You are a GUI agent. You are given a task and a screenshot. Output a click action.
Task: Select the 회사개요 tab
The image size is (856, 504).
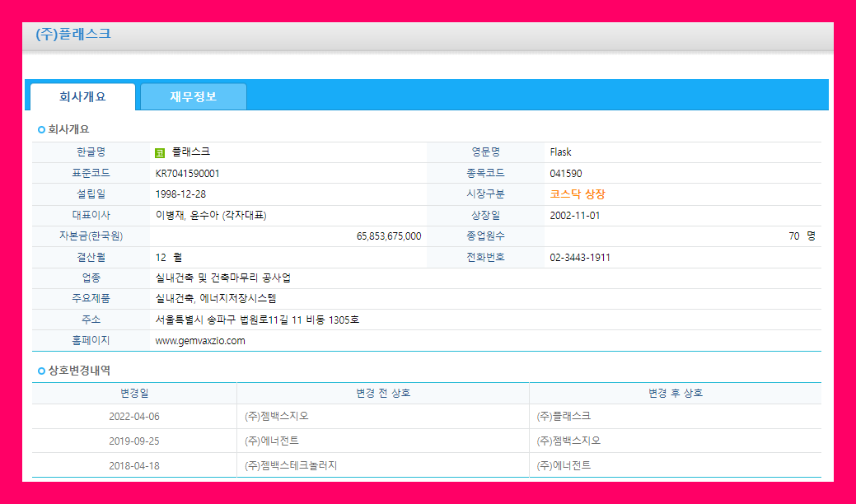[82, 96]
